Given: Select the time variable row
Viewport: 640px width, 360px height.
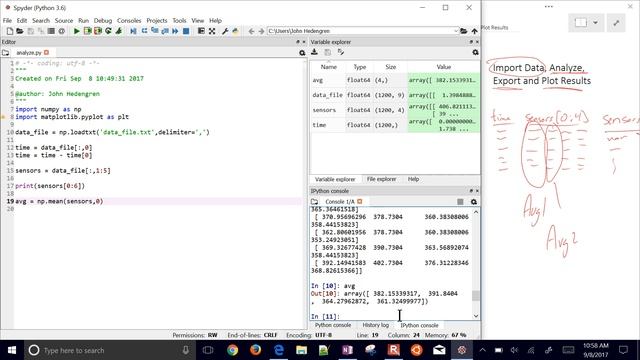Looking at the screenshot, I should click(x=395, y=125).
